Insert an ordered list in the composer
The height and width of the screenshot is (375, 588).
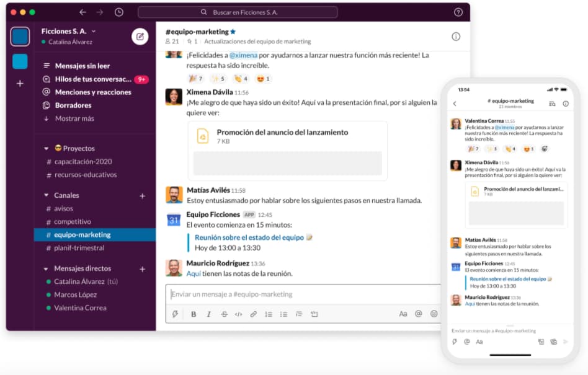pyautogui.click(x=269, y=315)
